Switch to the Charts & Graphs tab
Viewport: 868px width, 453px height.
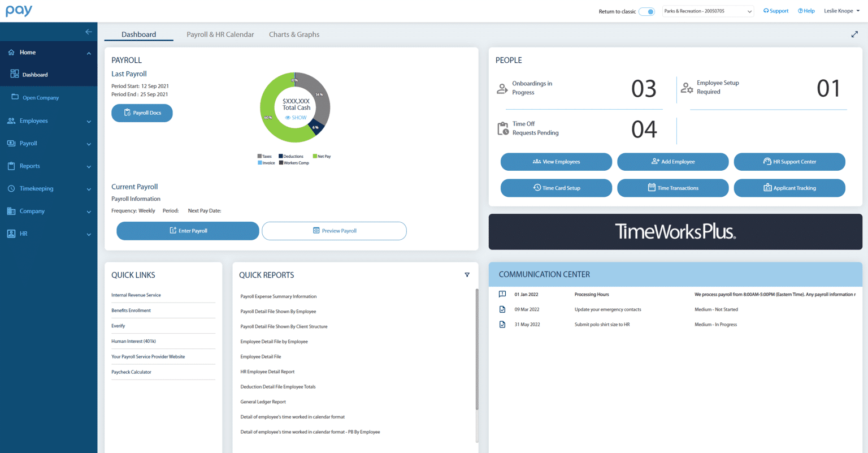pos(294,34)
